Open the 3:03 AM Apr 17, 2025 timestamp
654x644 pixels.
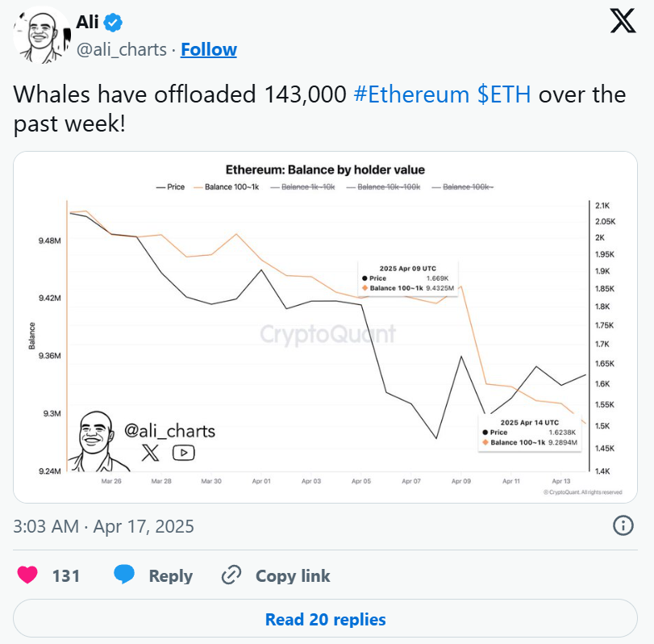coord(103,526)
